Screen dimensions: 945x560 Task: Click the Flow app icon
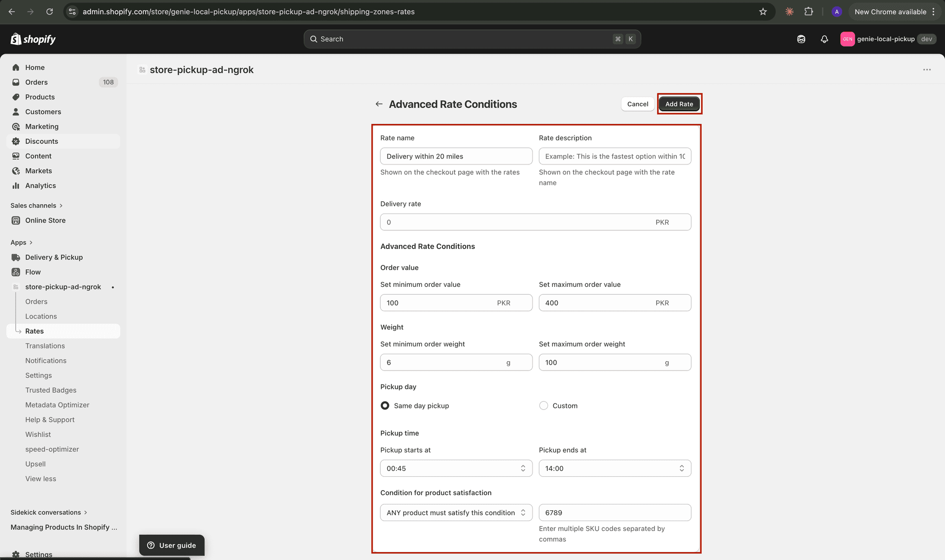(x=16, y=272)
